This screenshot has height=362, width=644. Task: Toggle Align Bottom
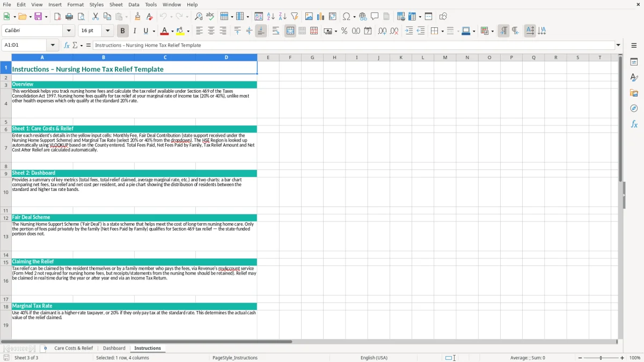[x=261, y=31]
